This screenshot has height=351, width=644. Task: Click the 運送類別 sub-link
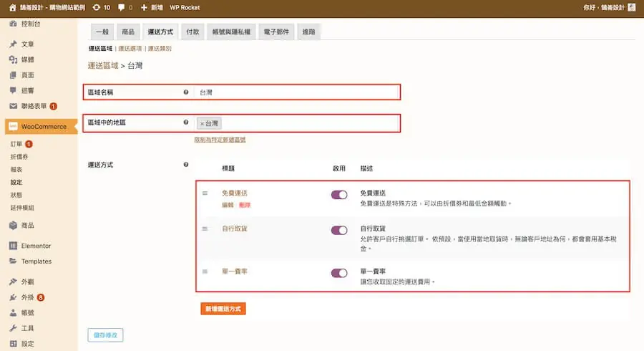click(x=160, y=49)
